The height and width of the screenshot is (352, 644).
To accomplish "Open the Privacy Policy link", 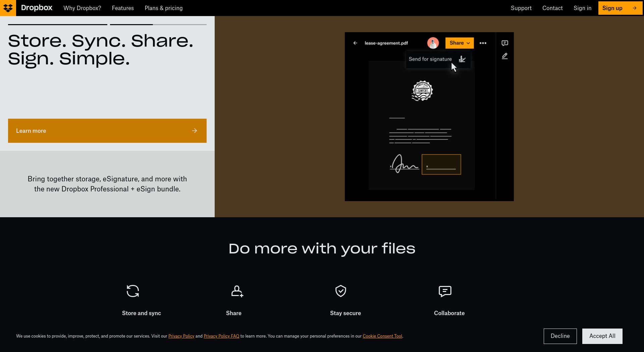I will click(x=181, y=336).
